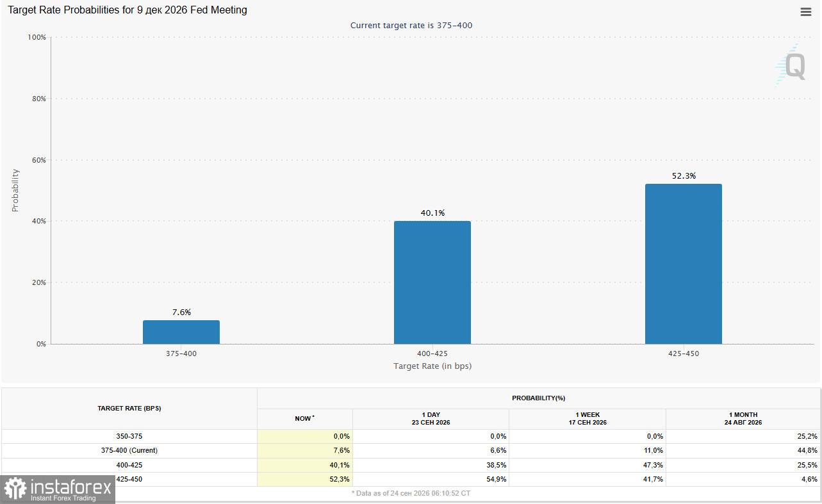Image resolution: width=822 pixels, height=504 pixels.
Task: Select the 425-450 probability bar
Action: pos(684,264)
